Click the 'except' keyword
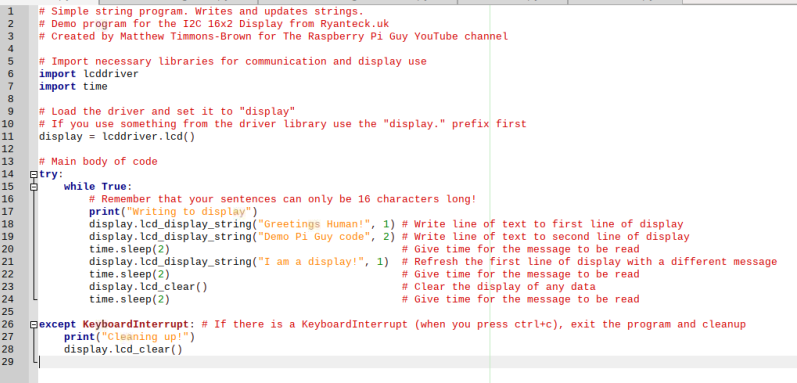797x383 pixels. [57, 325]
